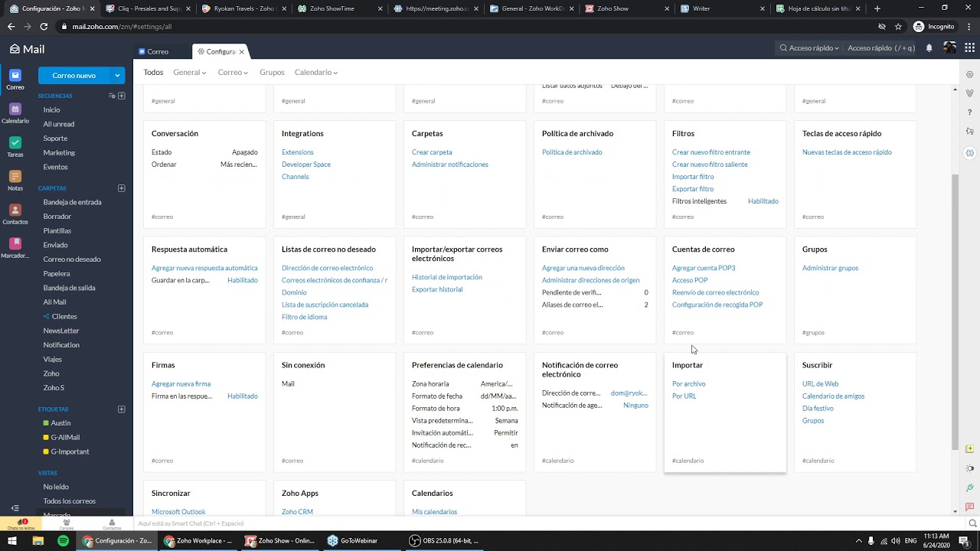This screenshot has height=551, width=980.
Task: Open the sticky note icon in right rail
Action: (x=970, y=448)
